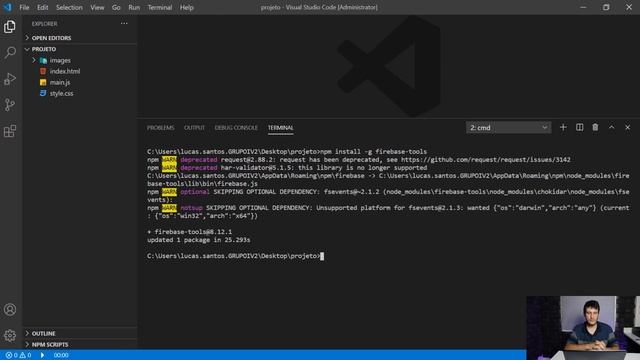Click the index.html file icon

point(43,71)
